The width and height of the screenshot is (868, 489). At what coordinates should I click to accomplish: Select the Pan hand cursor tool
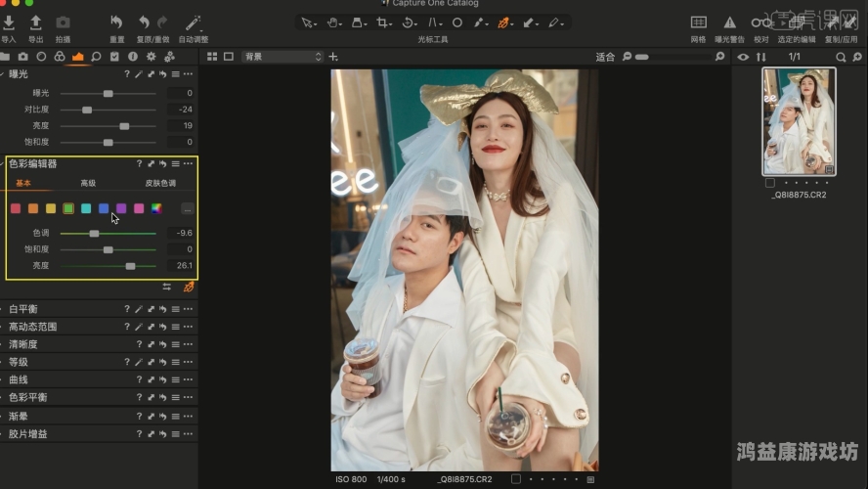[x=333, y=22]
